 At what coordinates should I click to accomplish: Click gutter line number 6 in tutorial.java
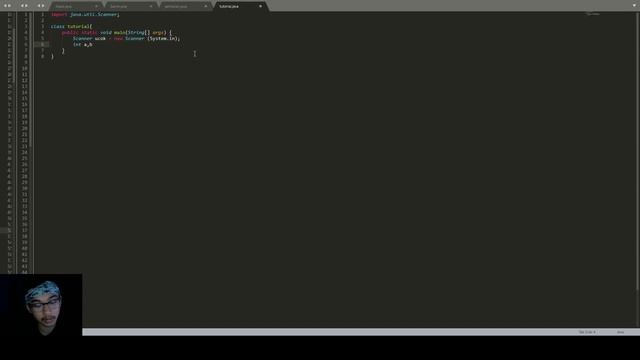[x=42, y=44]
